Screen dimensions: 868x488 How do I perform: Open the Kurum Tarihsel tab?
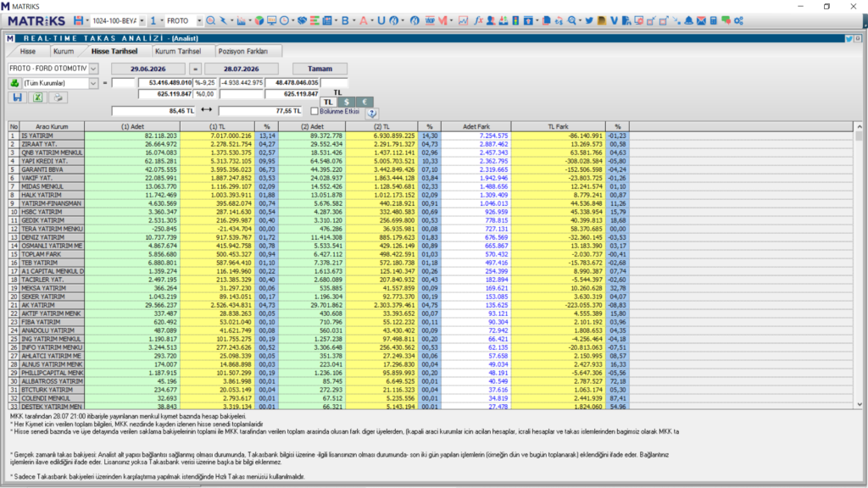[178, 51]
